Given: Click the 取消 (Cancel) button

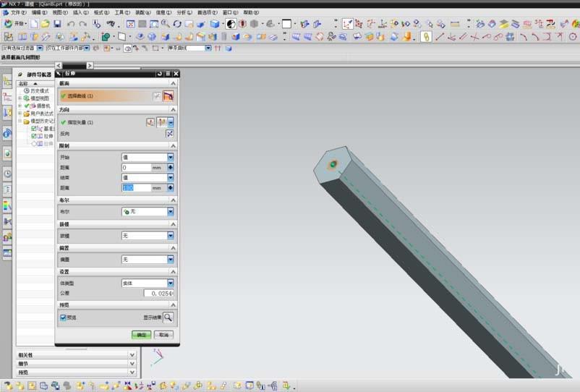Looking at the screenshot, I should coord(163,335).
